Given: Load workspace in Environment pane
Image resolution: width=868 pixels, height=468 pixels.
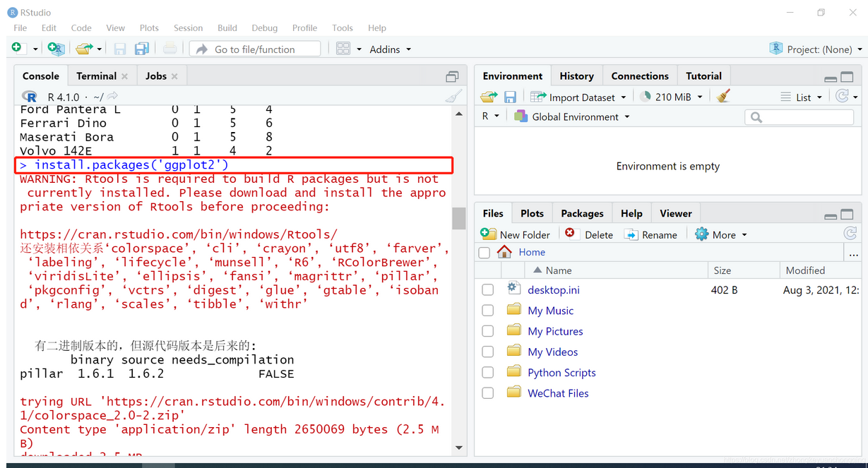Looking at the screenshot, I should pyautogui.click(x=489, y=97).
